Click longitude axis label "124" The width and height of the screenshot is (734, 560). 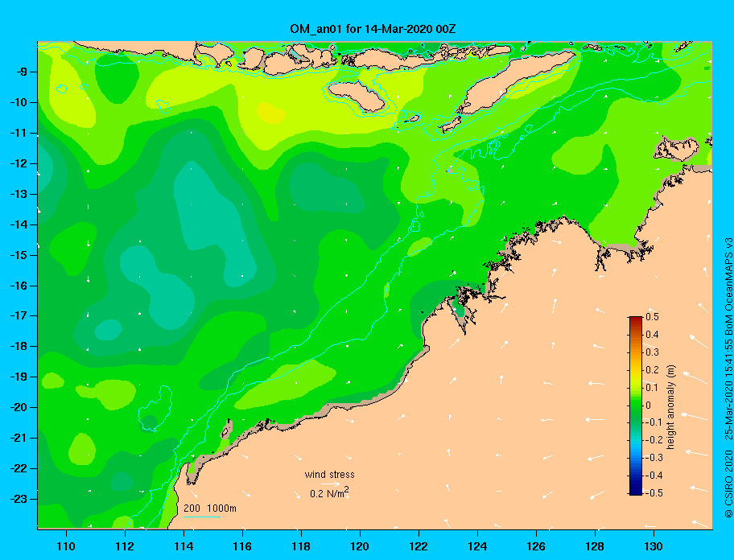pyautogui.click(x=477, y=546)
